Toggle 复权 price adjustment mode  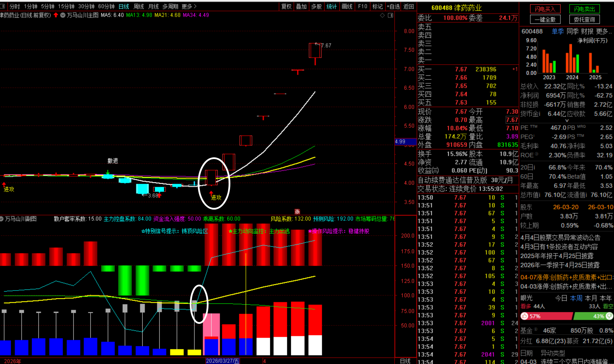coord(286,6)
